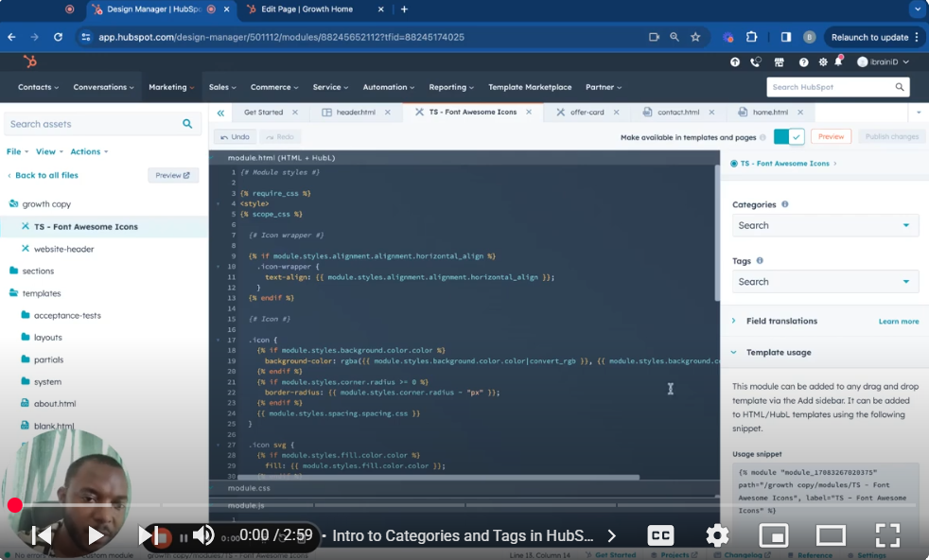Click the TS - Font Awesome Icons breadcrumb
Viewport: 929px width, 560px height.
pyautogui.click(x=784, y=164)
